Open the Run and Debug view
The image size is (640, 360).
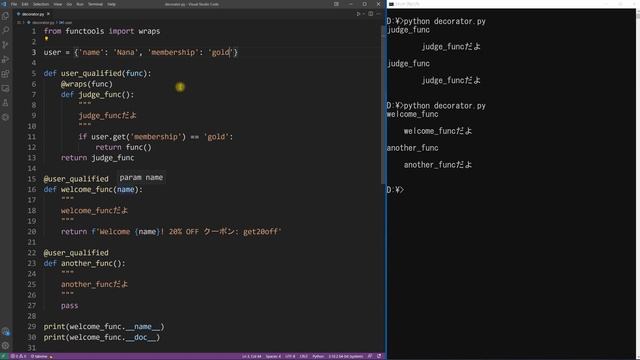(5, 60)
